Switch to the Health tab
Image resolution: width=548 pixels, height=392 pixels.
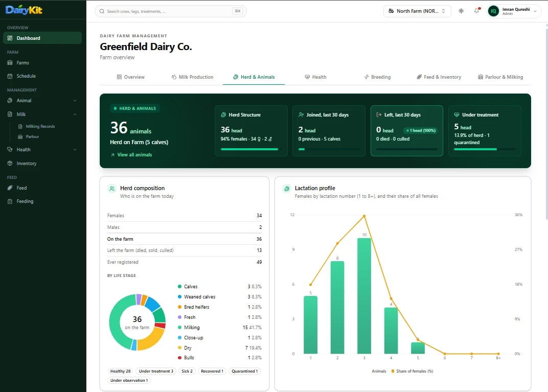(x=315, y=77)
